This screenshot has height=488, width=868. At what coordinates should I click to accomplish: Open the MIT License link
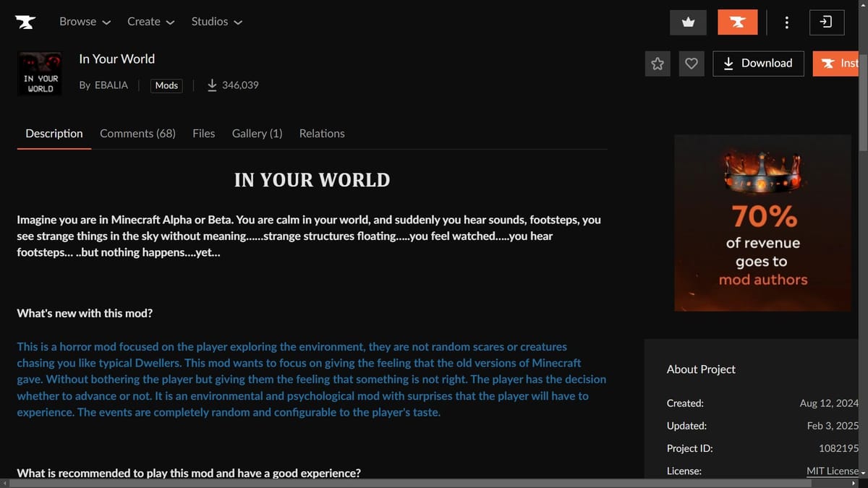(832, 471)
